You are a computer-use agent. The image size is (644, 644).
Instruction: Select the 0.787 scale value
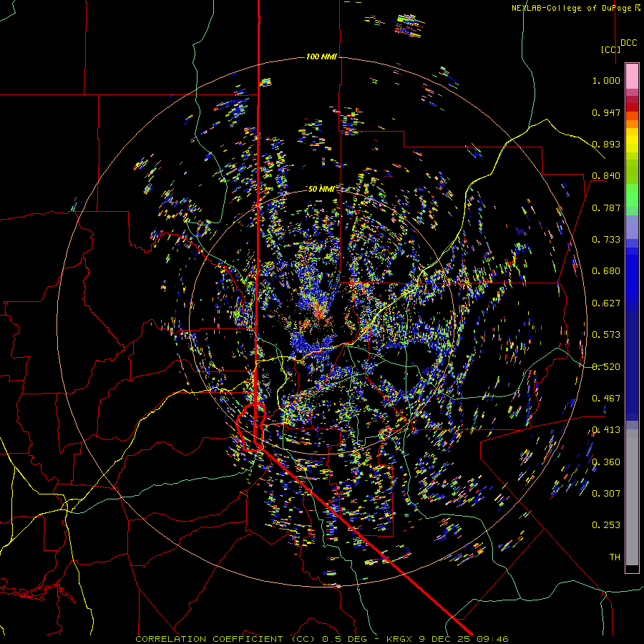pyautogui.click(x=606, y=208)
